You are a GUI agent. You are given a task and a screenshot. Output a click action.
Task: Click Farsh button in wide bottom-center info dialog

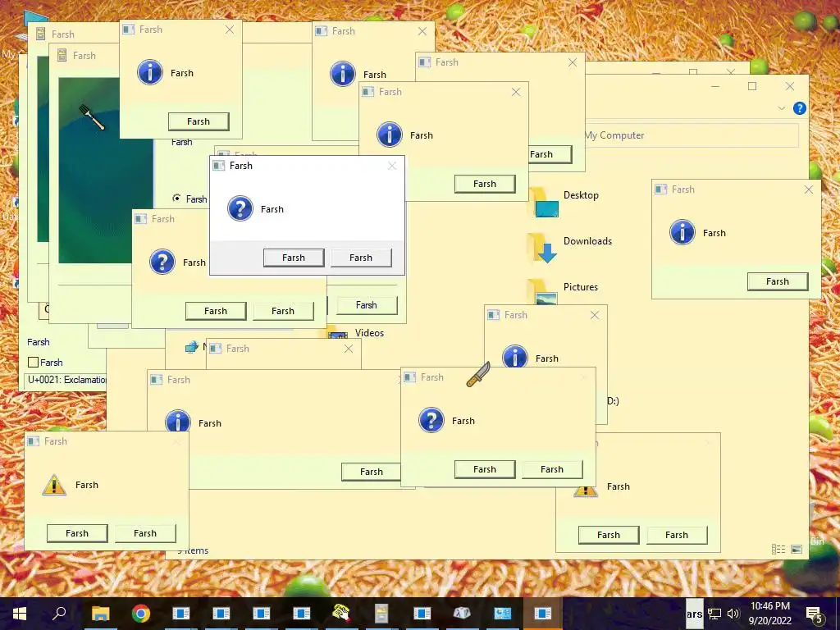[372, 472]
